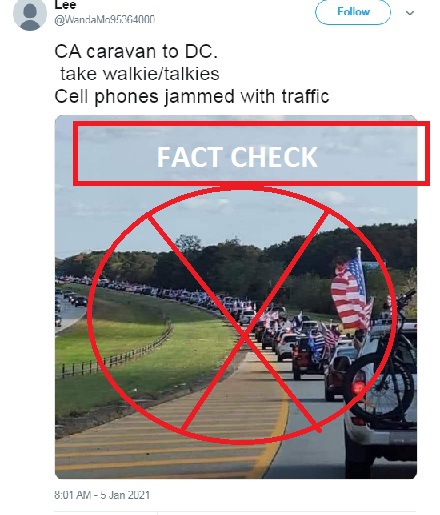Click the @WandaMo username handle
Image resolution: width=440 pixels, height=515 pixels.
click(x=104, y=20)
